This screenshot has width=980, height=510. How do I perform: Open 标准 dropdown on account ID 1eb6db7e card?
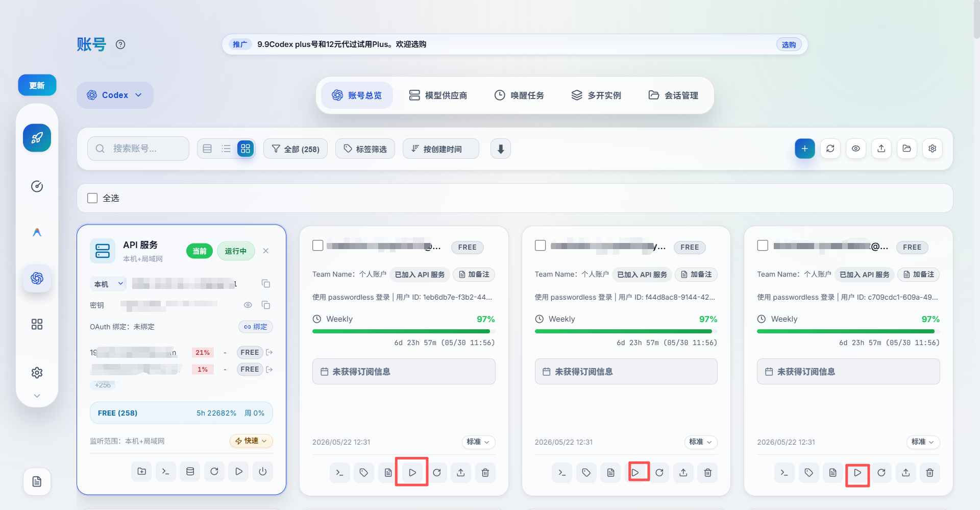click(x=478, y=442)
